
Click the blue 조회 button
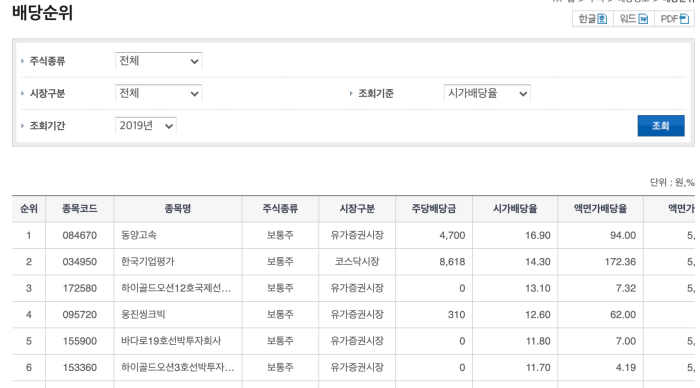(661, 126)
